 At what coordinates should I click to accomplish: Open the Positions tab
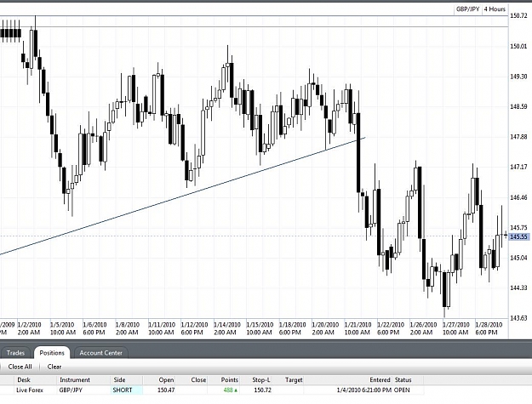coord(52,353)
